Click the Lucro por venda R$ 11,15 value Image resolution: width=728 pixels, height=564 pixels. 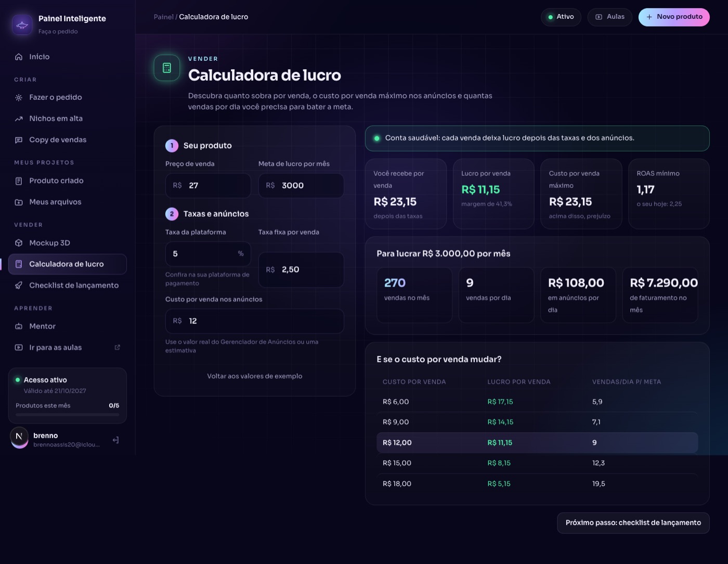[480, 190]
